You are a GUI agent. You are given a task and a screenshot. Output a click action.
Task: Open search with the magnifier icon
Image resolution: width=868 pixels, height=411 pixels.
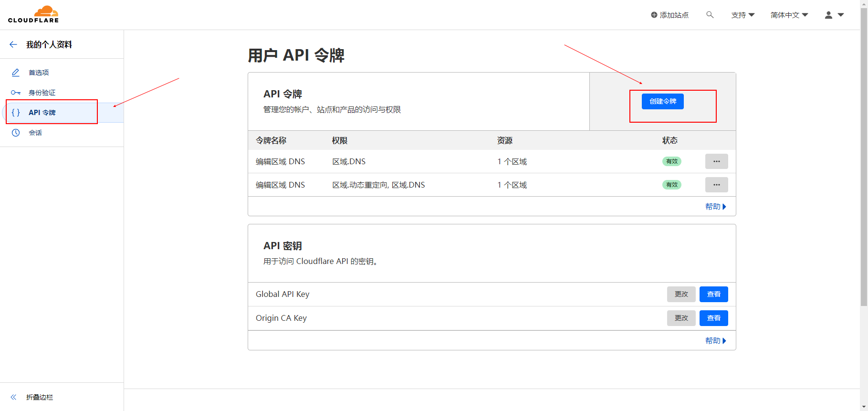coord(710,15)
